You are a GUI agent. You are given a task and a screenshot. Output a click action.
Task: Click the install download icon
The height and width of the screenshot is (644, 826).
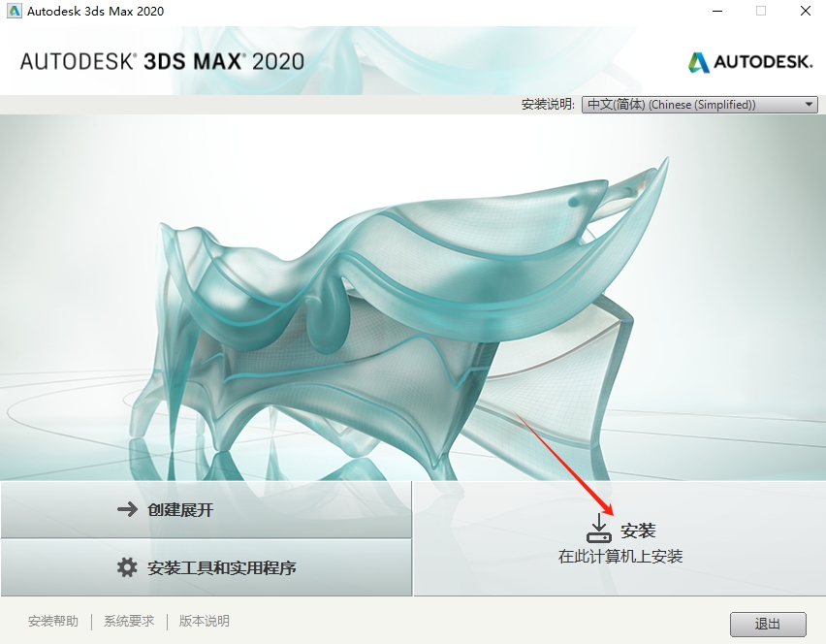(599, 528)
